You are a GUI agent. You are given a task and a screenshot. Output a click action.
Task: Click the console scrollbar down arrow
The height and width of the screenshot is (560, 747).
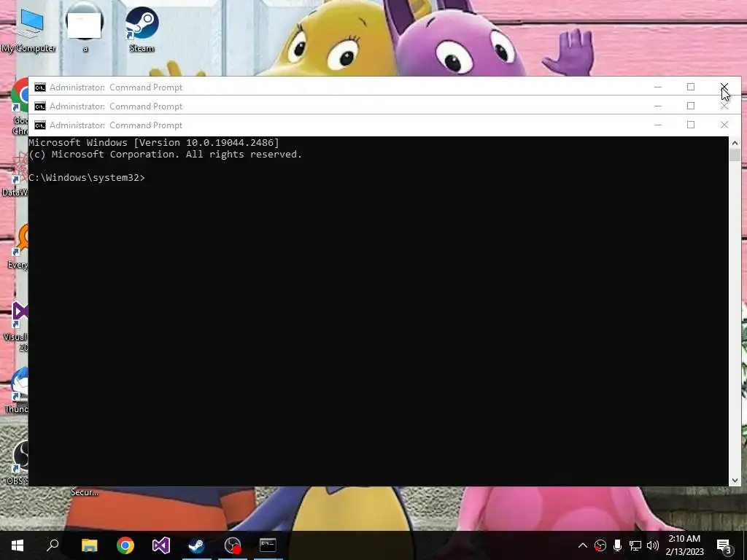(735, 481)
